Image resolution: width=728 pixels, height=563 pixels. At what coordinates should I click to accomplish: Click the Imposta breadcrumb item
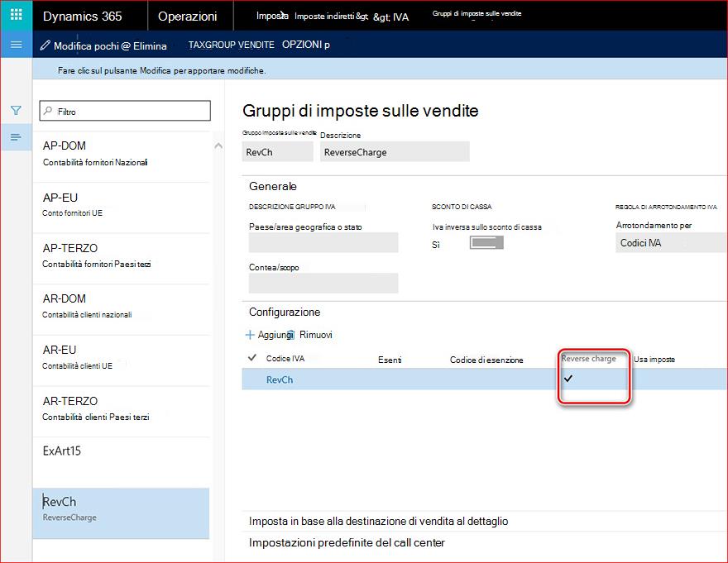[272, 16]
